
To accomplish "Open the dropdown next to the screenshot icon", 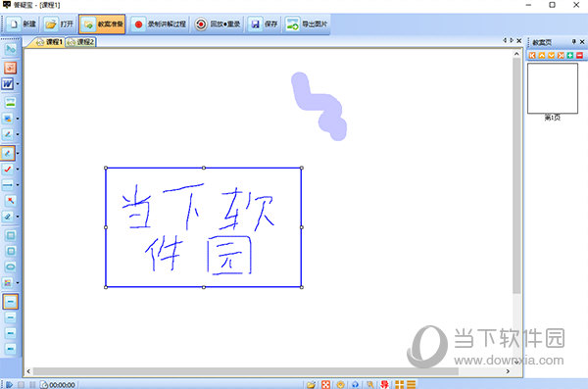I will pos(18,119).
